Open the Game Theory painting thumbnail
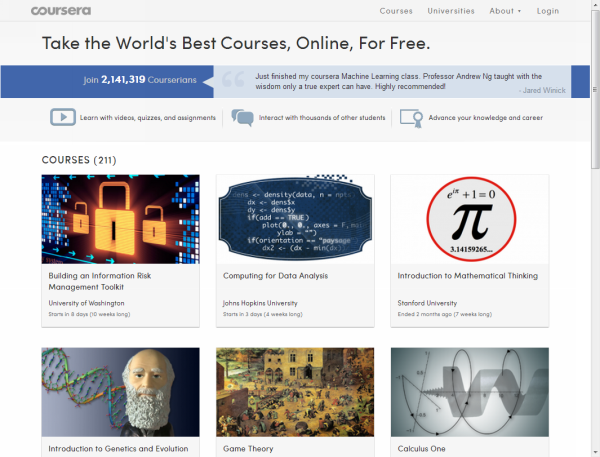The height and width of the screenshot is (457, 600). pyautogui.click(x=295, y=392)
